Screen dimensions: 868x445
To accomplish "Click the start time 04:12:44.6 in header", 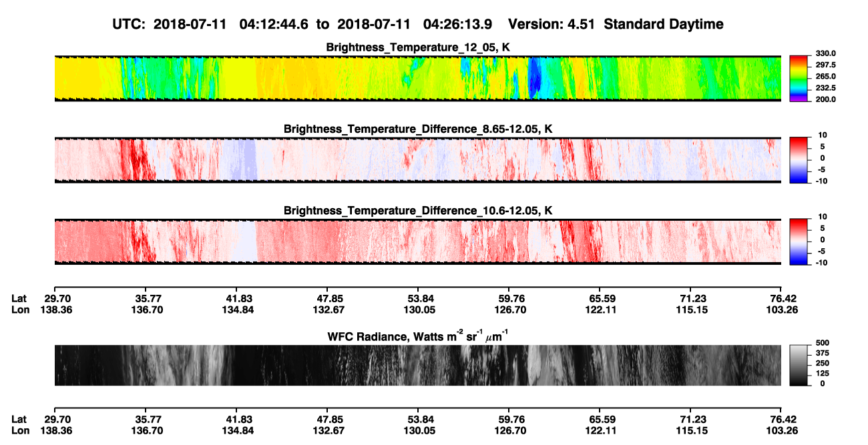I will [274, 24].
